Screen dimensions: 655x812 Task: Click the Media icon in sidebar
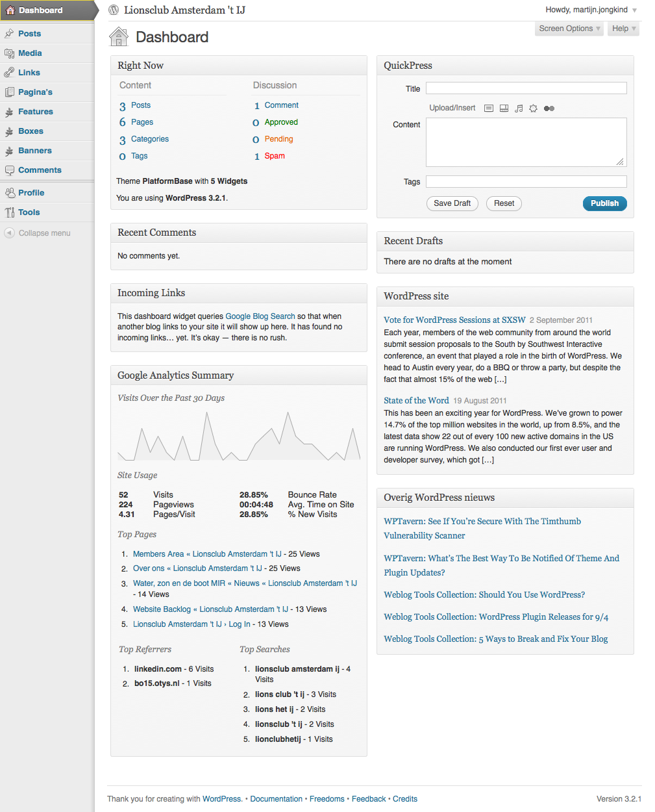(x=9, y=53)
